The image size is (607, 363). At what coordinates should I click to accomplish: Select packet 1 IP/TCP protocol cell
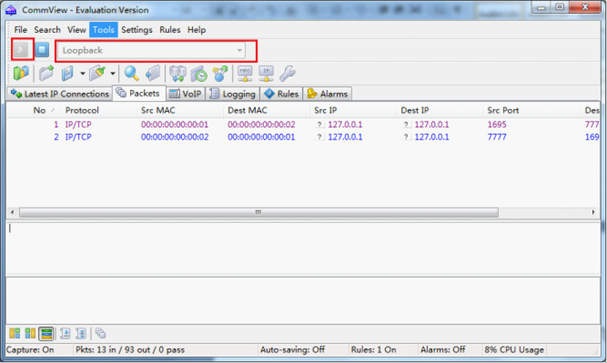pyautogui.click(x=78, y=125)
